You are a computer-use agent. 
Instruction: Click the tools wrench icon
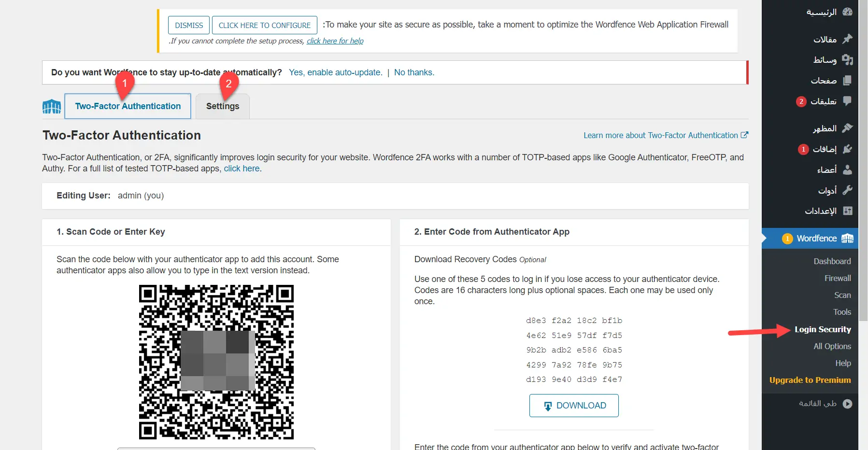click(847, 190)
